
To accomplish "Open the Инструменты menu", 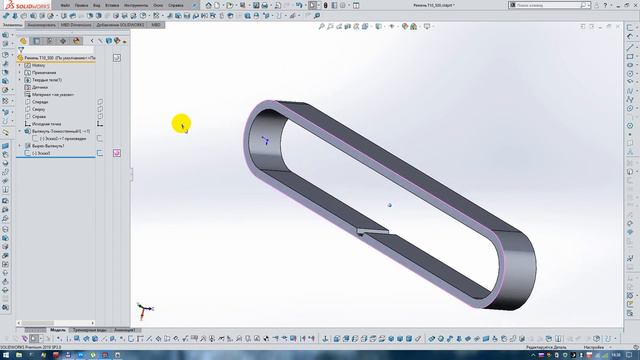I will (136, 5).
